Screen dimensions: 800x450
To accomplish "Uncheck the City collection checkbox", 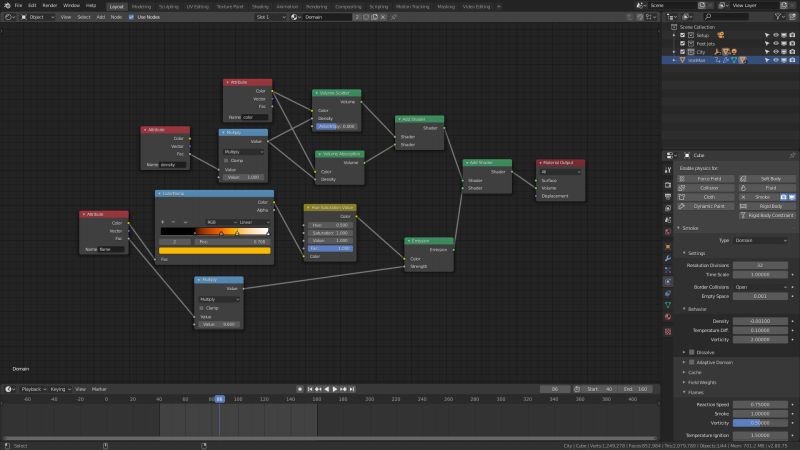I will (x=682, y=52).
